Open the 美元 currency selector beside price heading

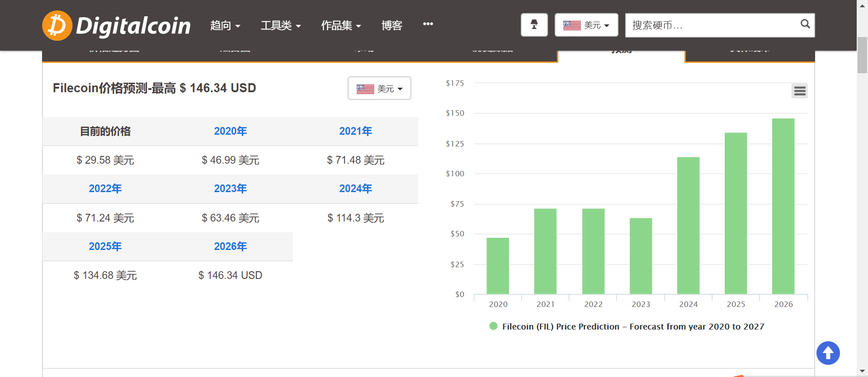tap(379, 88)
